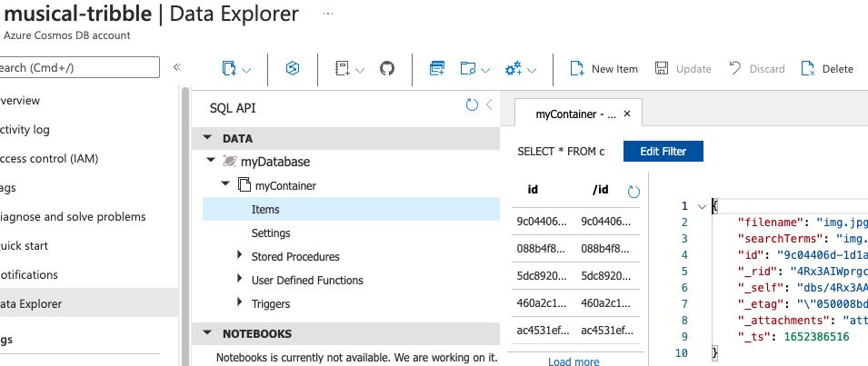Open the New Notebook dropdown chevron
868x366 pixels.
click(360, 70)
